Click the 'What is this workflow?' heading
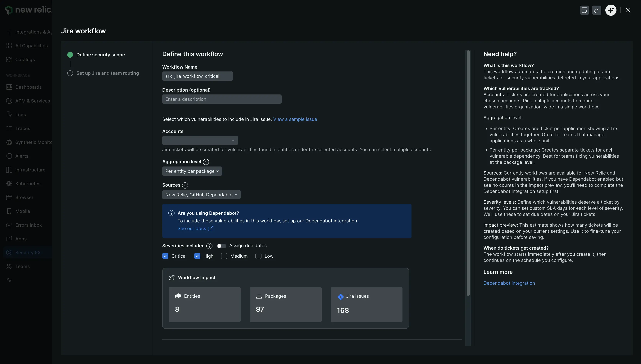Image resolution: width=641 pixels, height=364 pixels. coord(508,66)
